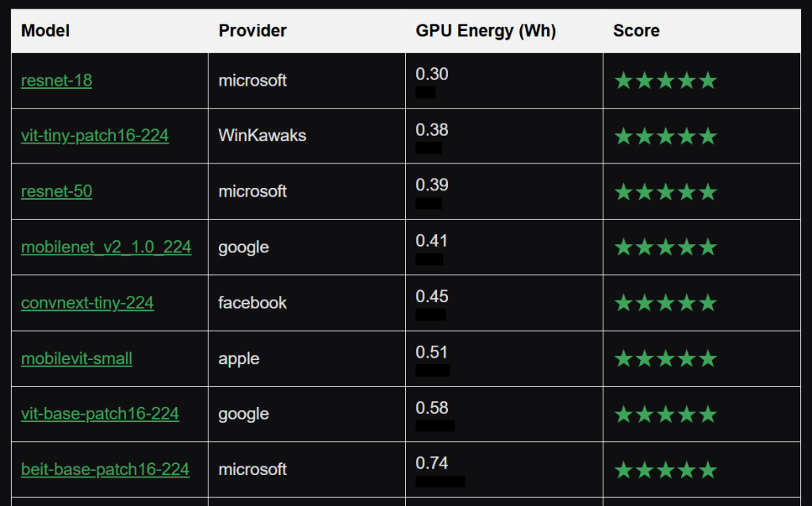Click the star rating in the vit-tiny-patch16-224 row

[x=665, y=136]
